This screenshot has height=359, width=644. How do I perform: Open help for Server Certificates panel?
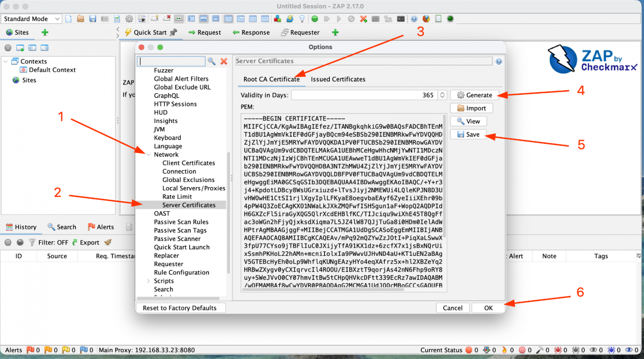[499, 61]
